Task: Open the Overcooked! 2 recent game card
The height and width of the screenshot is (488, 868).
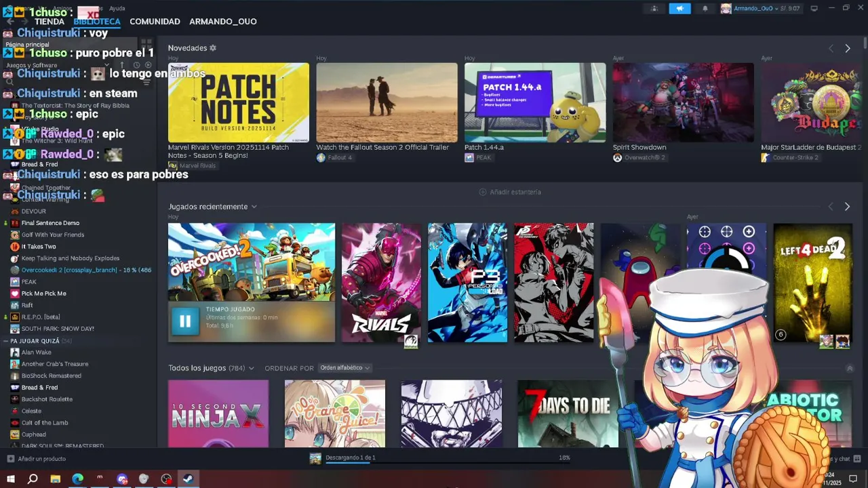Action: click(252, 283)
